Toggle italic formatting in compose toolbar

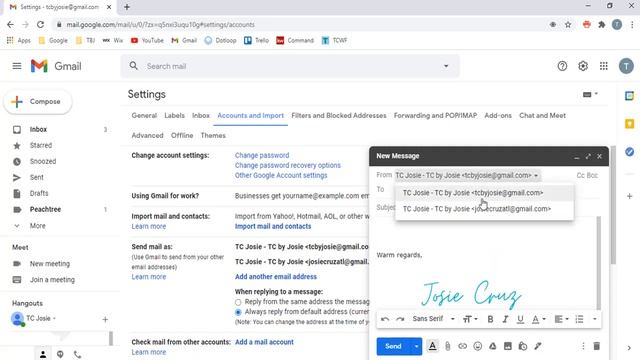pos(505,319)
